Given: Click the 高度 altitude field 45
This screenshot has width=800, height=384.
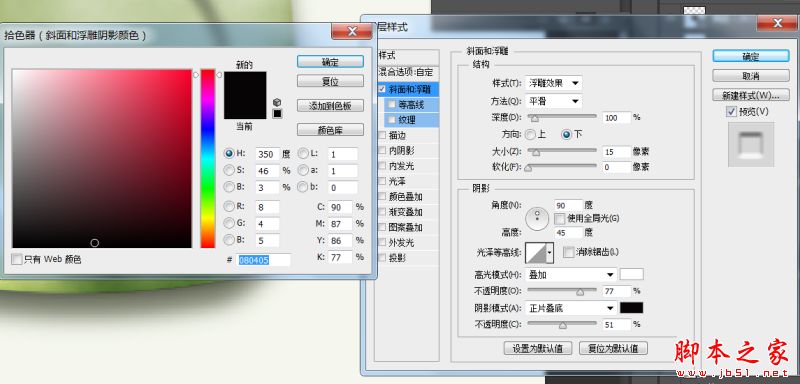Looking at the screenshot, I should point(568,233).
